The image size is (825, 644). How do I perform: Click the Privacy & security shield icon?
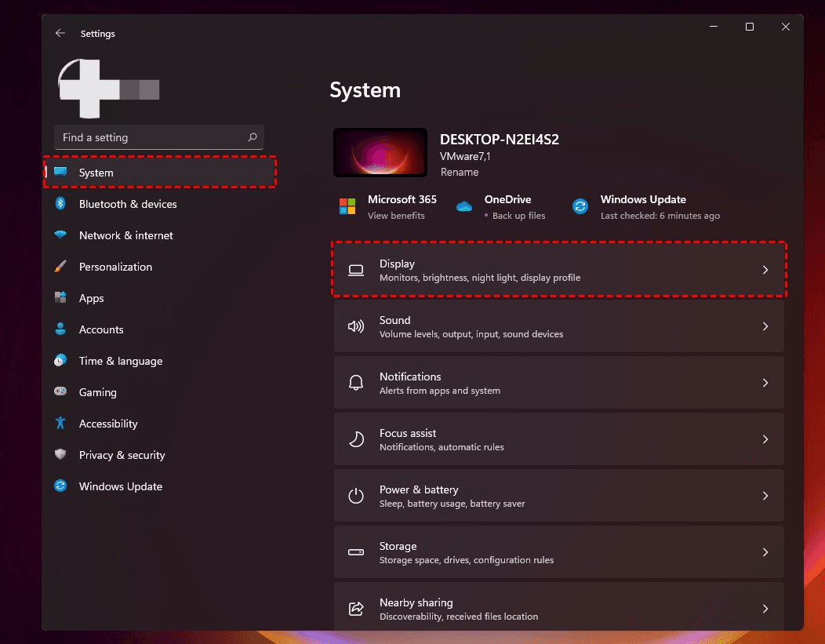60,454
